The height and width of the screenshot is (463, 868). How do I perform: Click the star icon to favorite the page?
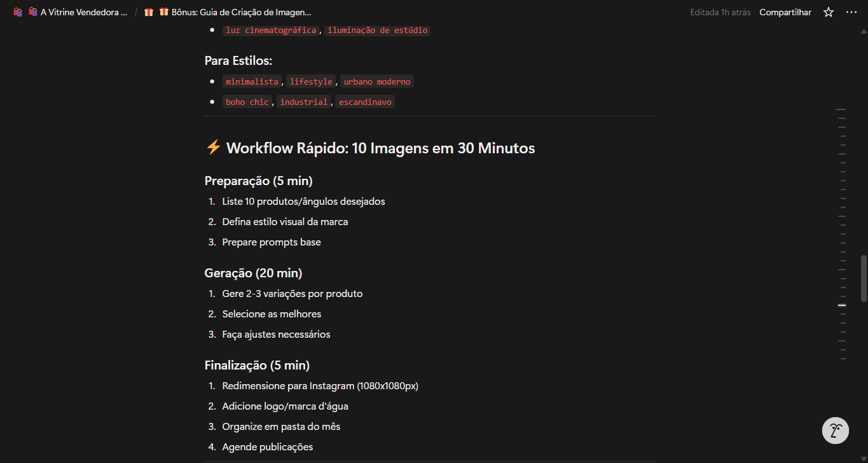click(828, 11)
